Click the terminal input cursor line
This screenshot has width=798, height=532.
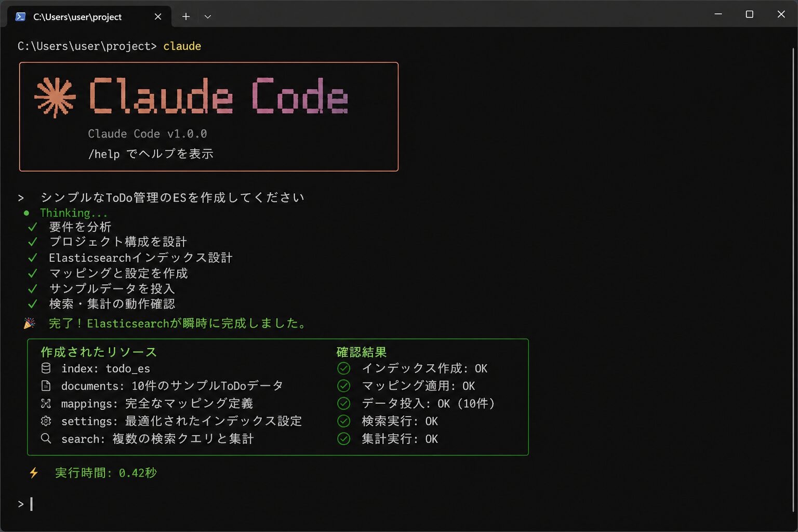pos(30,504)
